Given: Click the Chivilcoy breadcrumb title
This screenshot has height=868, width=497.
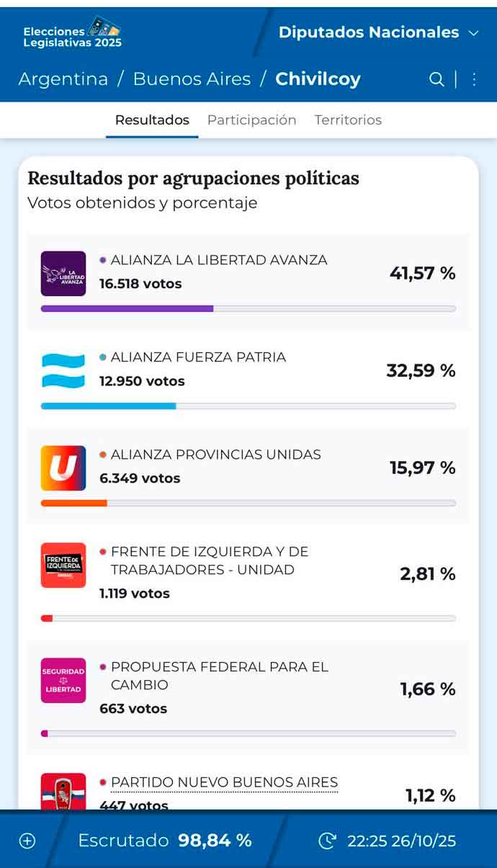Looking at the screenshot, I should (x=318, y=79).
